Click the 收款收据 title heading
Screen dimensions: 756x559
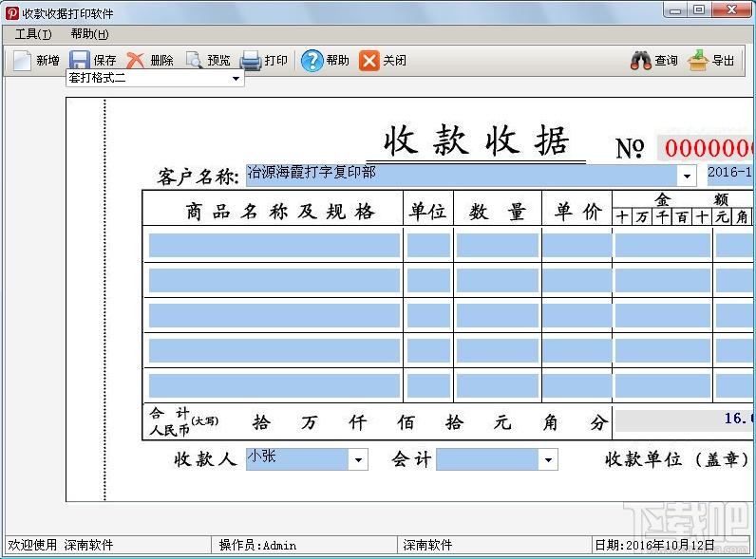point(477,140)
